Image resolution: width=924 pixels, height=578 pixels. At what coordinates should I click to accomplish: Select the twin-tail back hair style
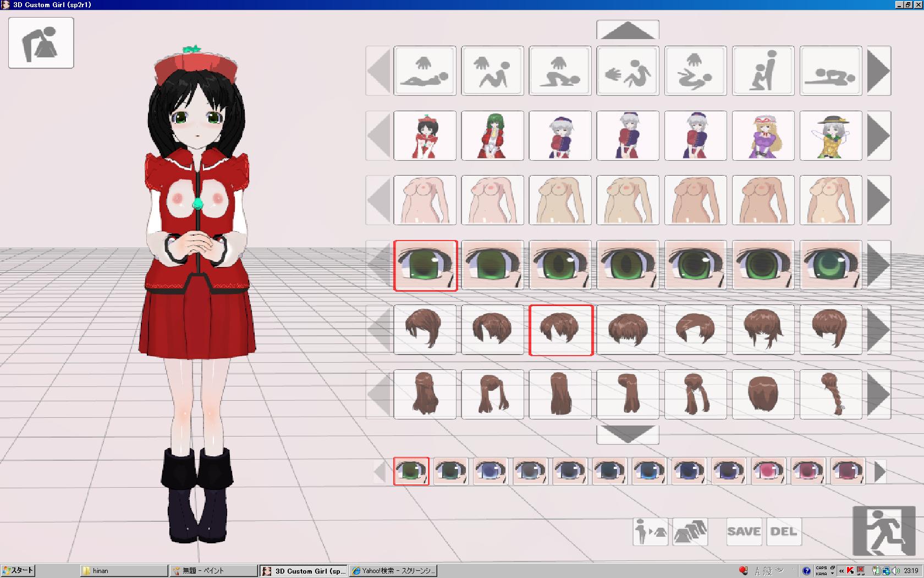[x=492, y=394]
